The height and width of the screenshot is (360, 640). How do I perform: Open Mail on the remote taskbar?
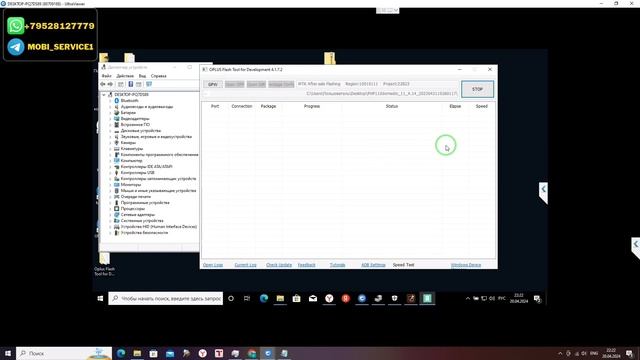point(313,298)
